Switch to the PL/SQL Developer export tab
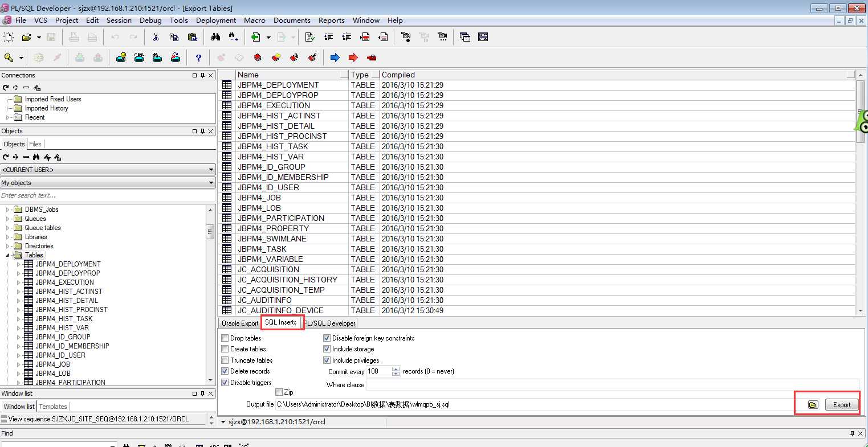The height and width of the screenshot is (447, 868). pyautogui.click(x=330, y=323)
